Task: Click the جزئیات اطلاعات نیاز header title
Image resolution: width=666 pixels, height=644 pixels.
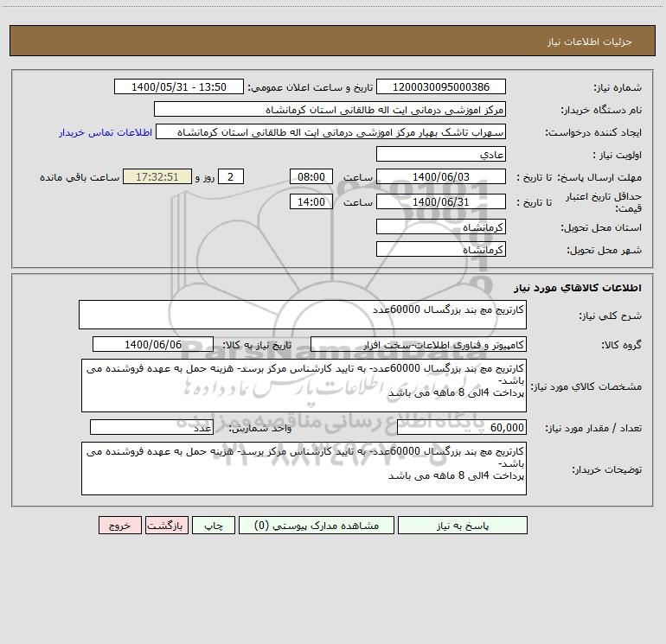Action: 590,41
